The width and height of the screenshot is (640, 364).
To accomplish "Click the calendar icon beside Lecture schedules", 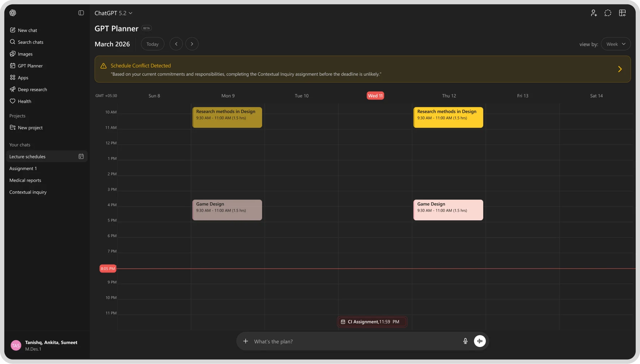I will pos(81,157).
